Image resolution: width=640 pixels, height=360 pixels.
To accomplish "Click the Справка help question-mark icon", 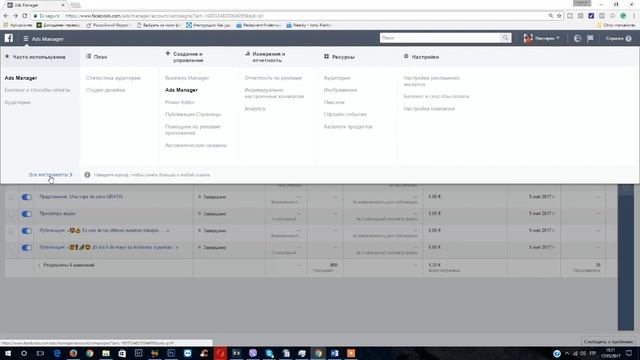I will pyautogui.click(x=629, y=38).
